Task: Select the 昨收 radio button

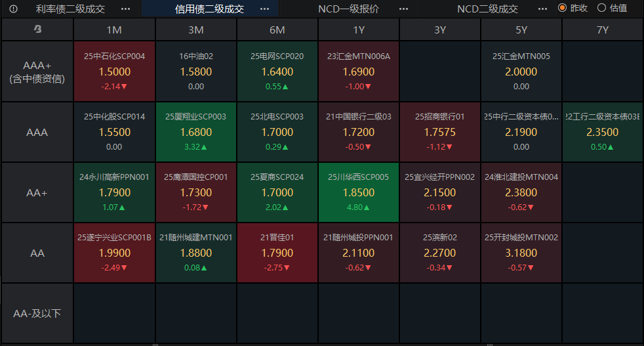Action: [562, 9]
